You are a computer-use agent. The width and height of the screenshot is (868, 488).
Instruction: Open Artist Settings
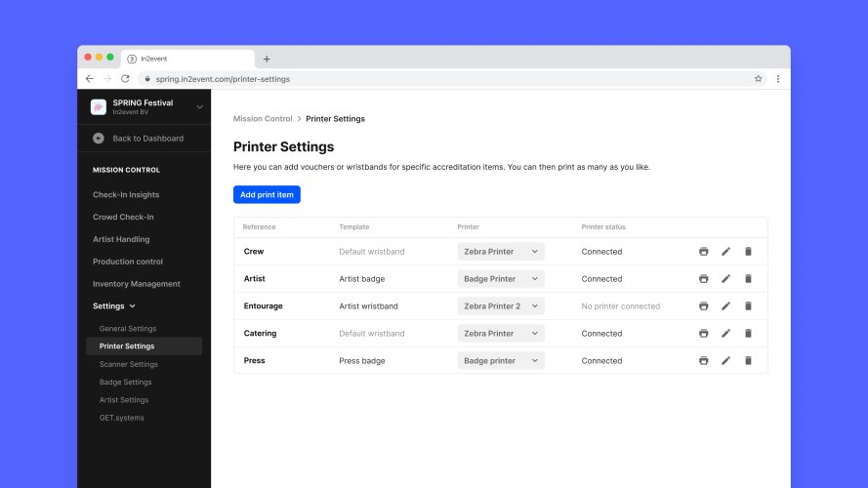[x=124, y=400]
